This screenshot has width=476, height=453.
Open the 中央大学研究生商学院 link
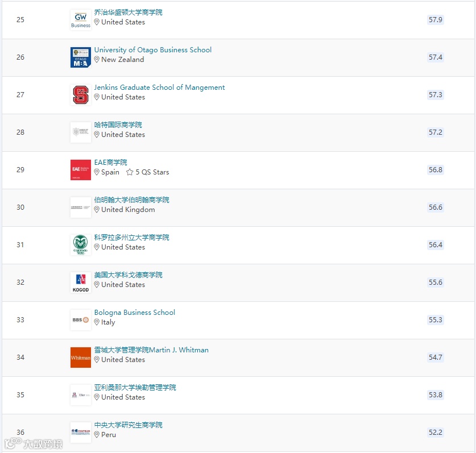(x=129, y=425)
